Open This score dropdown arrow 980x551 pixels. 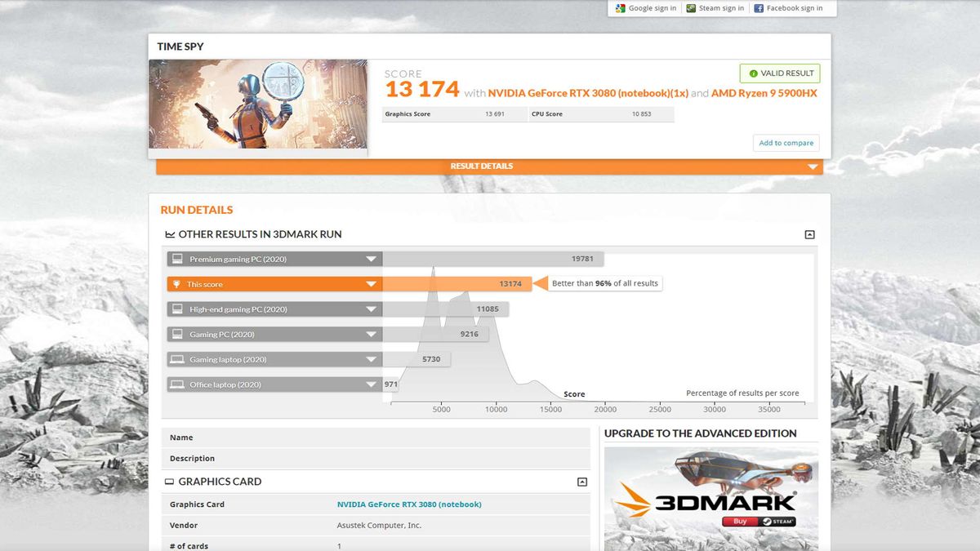pos(372,284)
